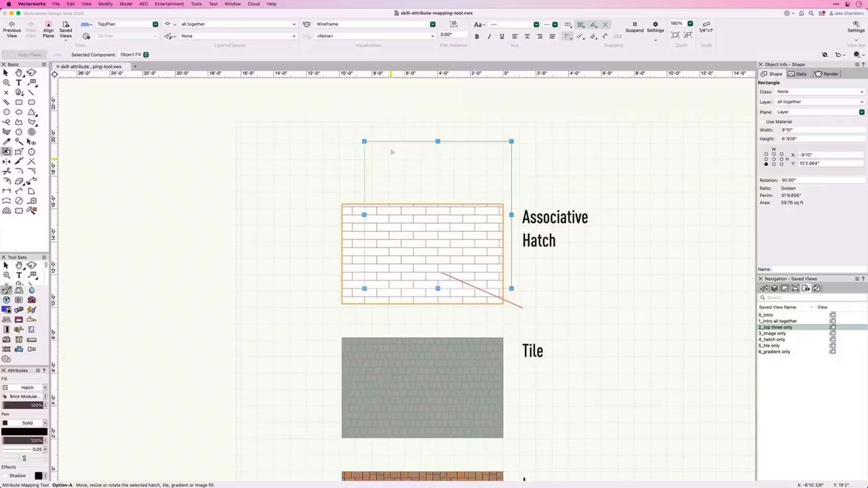Open the 'all together' layer dropdown in toolbar
The width and height of the screenshot is (868, 488).
(x=238, y=24)
